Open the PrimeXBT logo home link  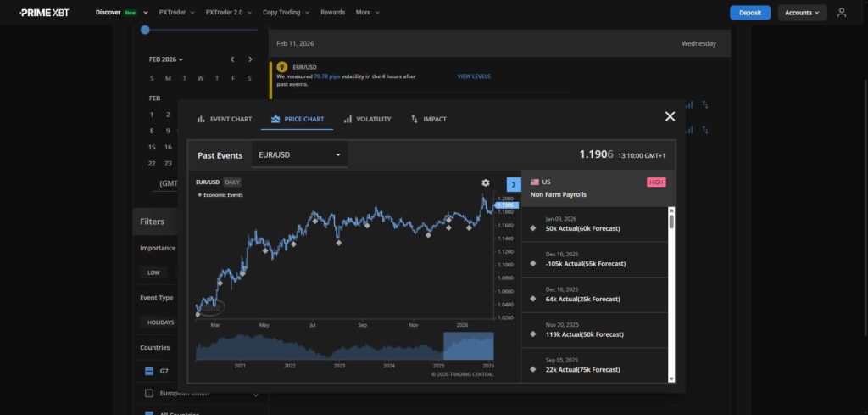(x=44, y=12)
